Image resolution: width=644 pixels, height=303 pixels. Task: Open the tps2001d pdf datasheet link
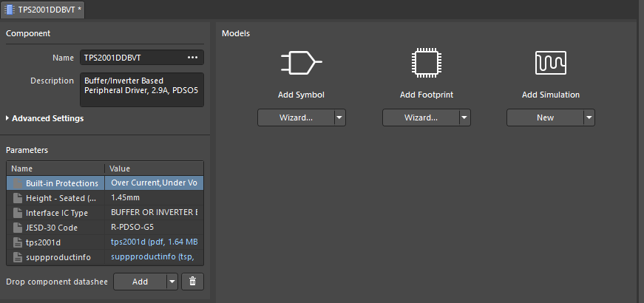point(155,242)
